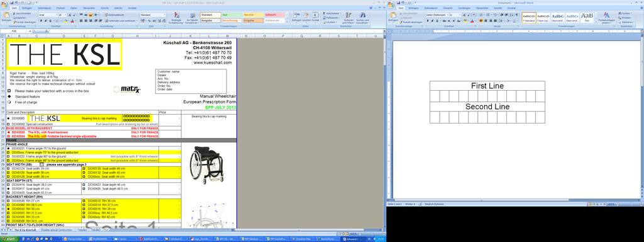Open Word Seitenlayout ribbon tab
This screenshot has width=644, height=242.
(x=431, y=8)
